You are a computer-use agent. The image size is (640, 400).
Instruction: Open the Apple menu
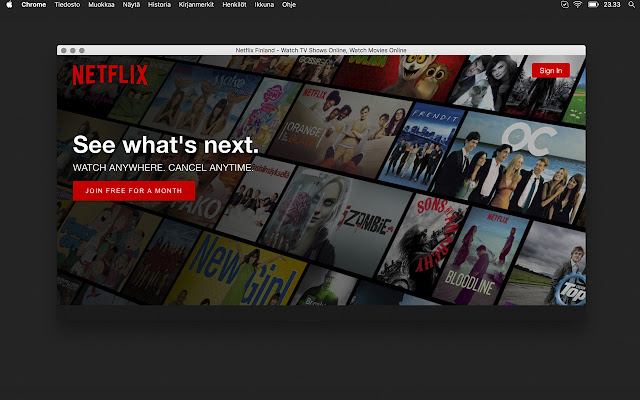pos(9,5)
